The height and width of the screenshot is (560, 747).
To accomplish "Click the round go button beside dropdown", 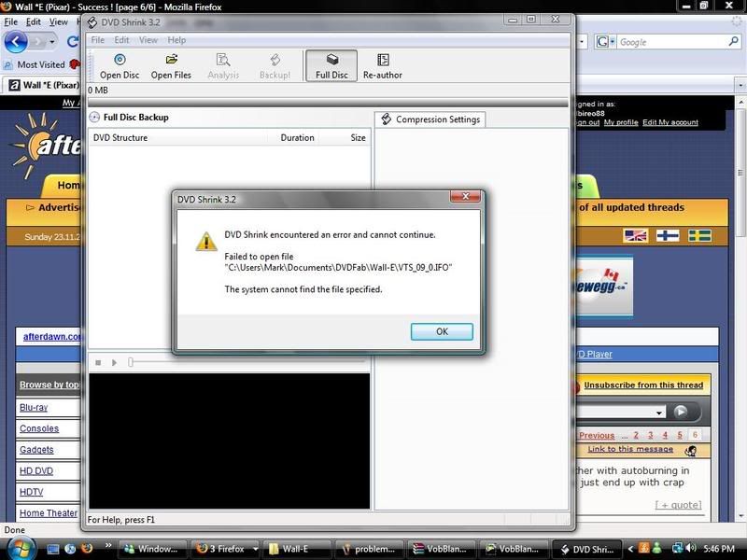I will 681,412.
